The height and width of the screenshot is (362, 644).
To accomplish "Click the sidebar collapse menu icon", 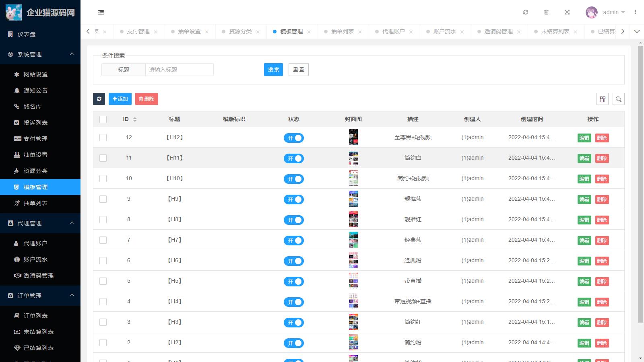I will click(x=101, y=12).
